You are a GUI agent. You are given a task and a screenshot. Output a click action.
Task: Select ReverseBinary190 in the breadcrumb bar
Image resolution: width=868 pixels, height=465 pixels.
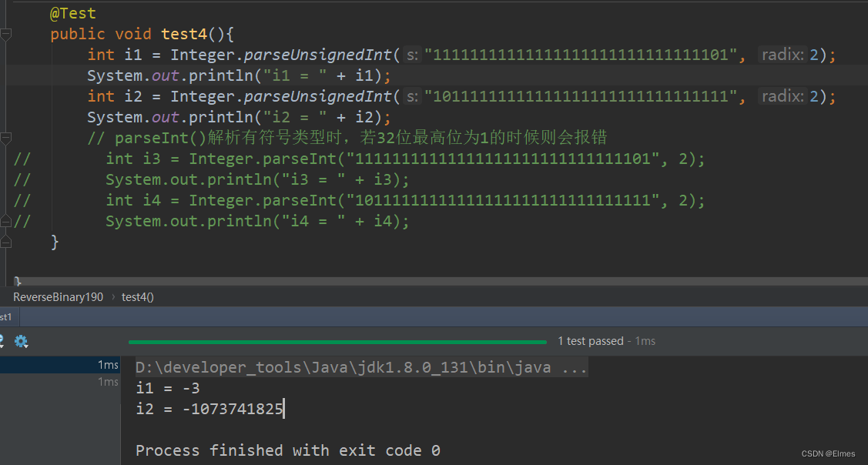58,296
